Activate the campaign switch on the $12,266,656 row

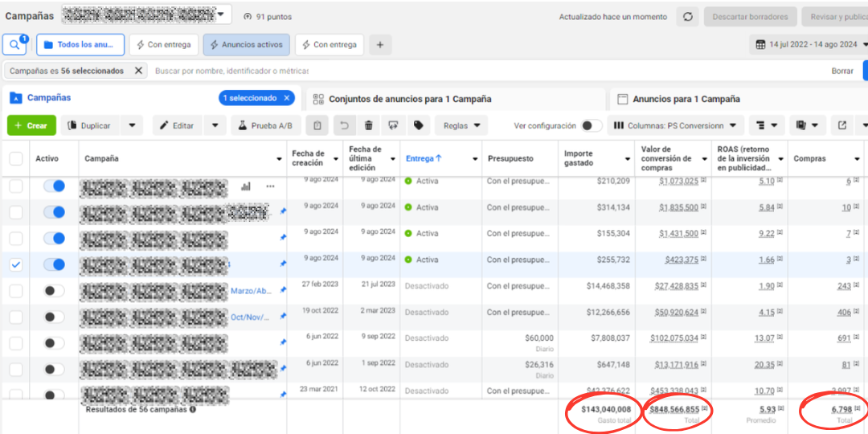[55, 317]
